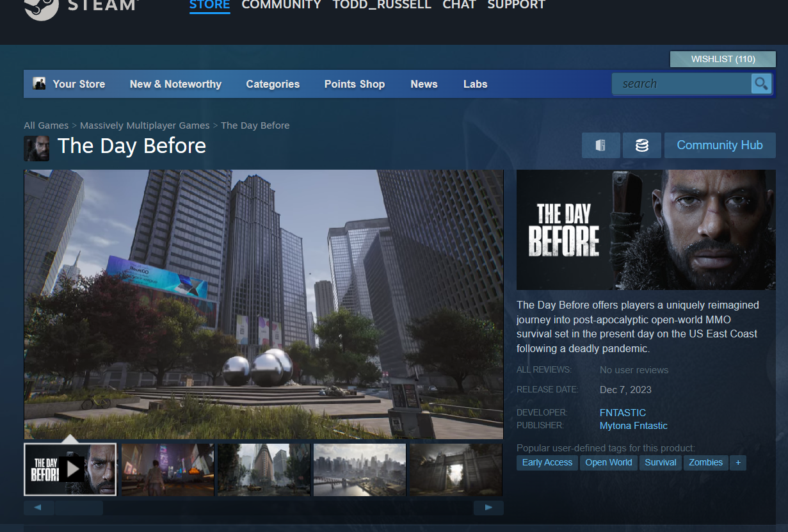Click the WISHLIST (110) button
Viewport: 788px width, 532px height.
723,59
